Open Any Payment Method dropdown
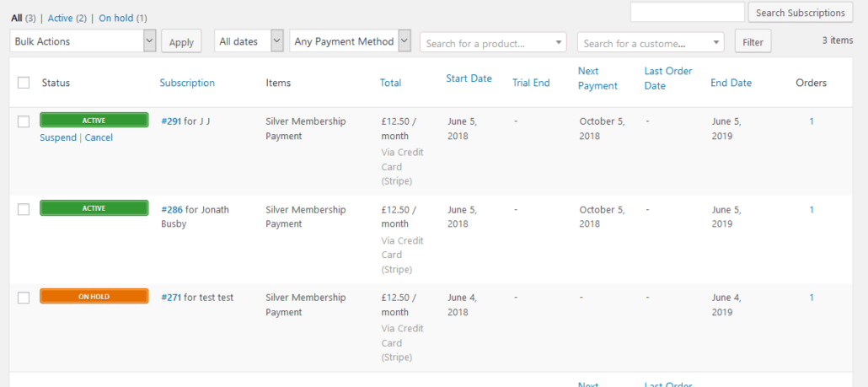 pos(350,41)
